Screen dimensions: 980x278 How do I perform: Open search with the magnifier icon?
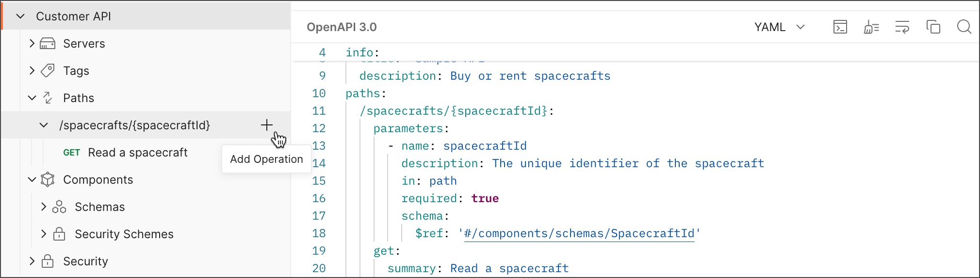(x=964, y=27)
